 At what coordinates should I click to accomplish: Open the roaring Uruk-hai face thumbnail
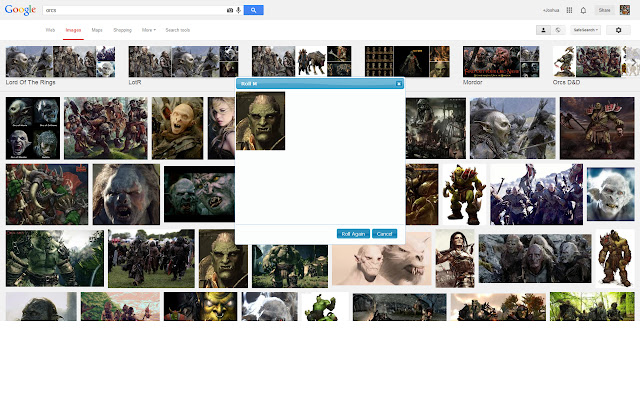pos(126,194)
